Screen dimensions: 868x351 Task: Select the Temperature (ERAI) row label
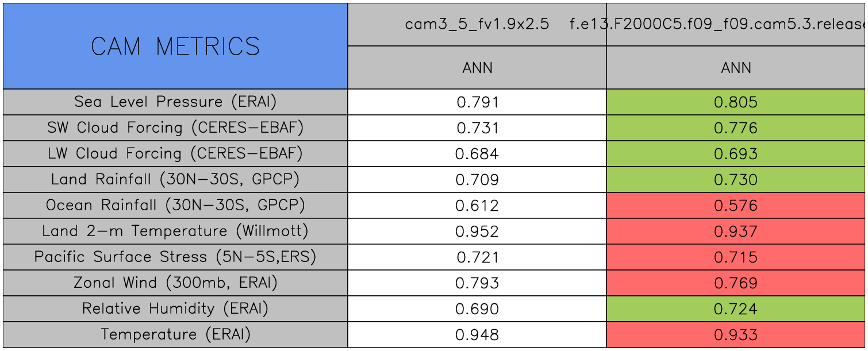pyautogui.click(x=175, y=334)
